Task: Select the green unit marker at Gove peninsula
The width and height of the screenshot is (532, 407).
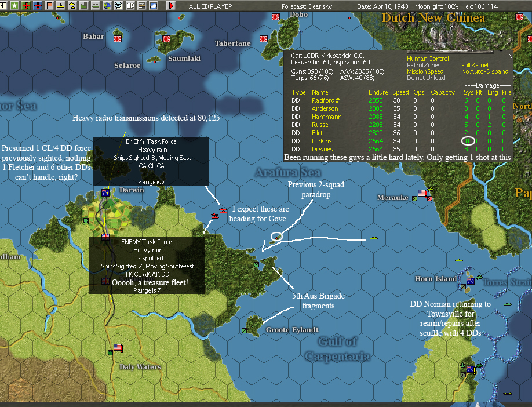Action: click(x=257, y=264)
